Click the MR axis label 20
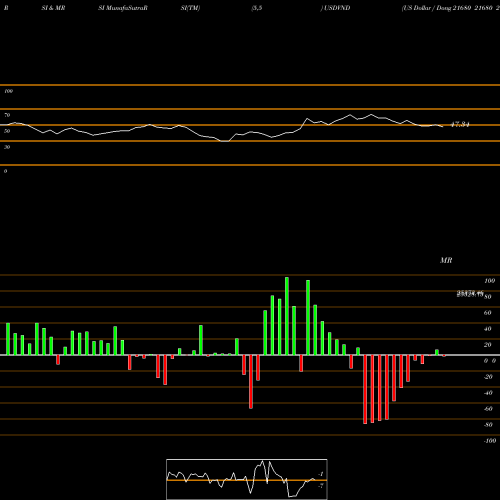This screenshot has width=500, height=500. (487, 345)
